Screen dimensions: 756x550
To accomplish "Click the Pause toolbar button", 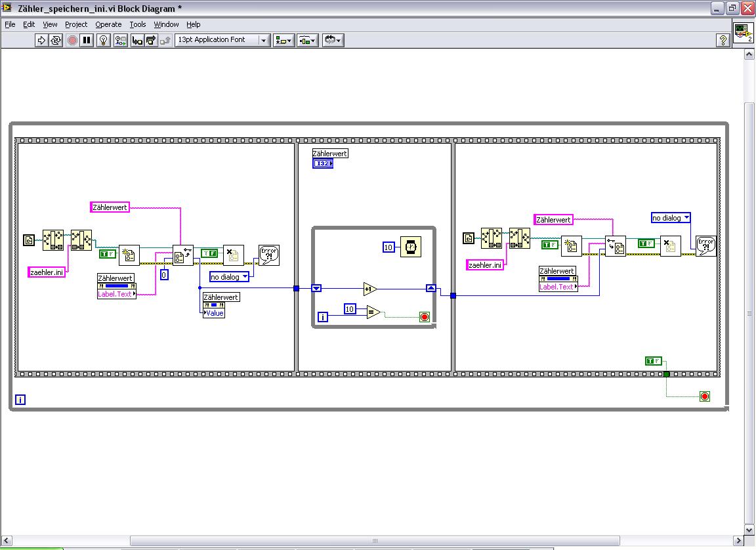I will tap(87, 41).
